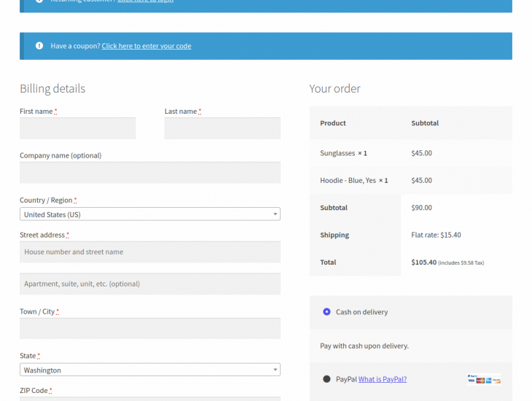532x401 pixels.
Task: Click the 'Sunglasses × 1' product row text
Action: [343, 153]
